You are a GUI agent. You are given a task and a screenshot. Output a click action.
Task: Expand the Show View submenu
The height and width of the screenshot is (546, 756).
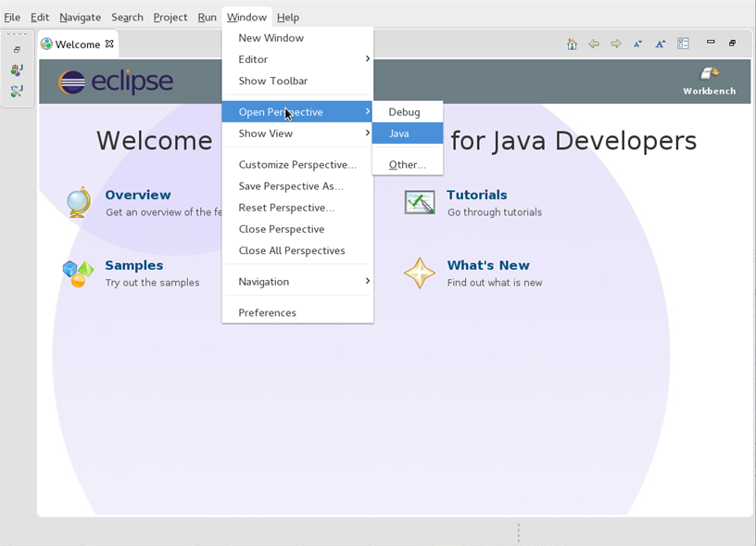(297, 133)
